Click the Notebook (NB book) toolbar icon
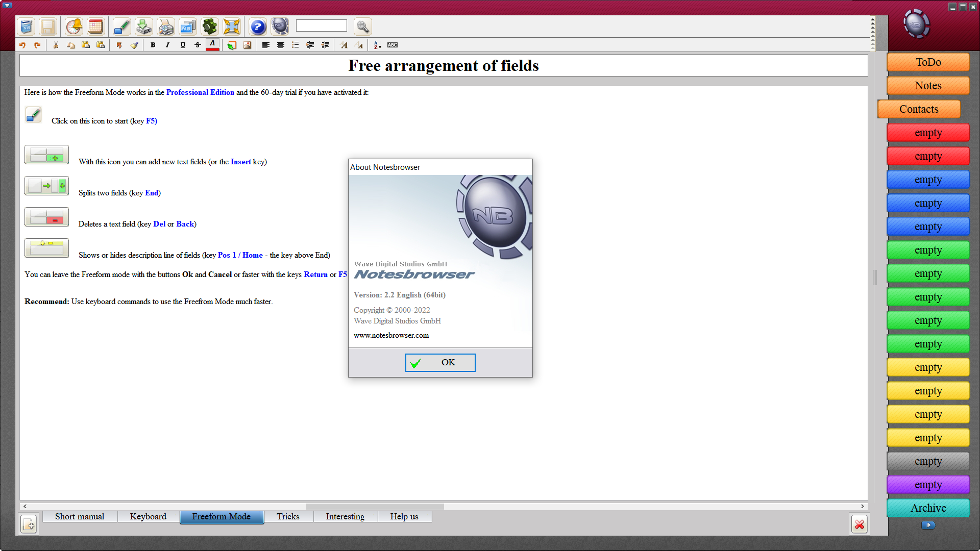The image size is (980, 551). click(27, 27)
